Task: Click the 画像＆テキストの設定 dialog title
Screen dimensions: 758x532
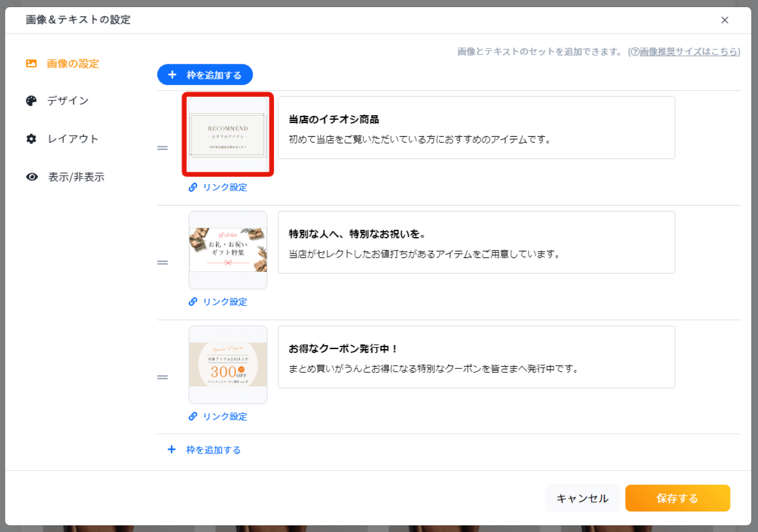Action: point(78,20)
